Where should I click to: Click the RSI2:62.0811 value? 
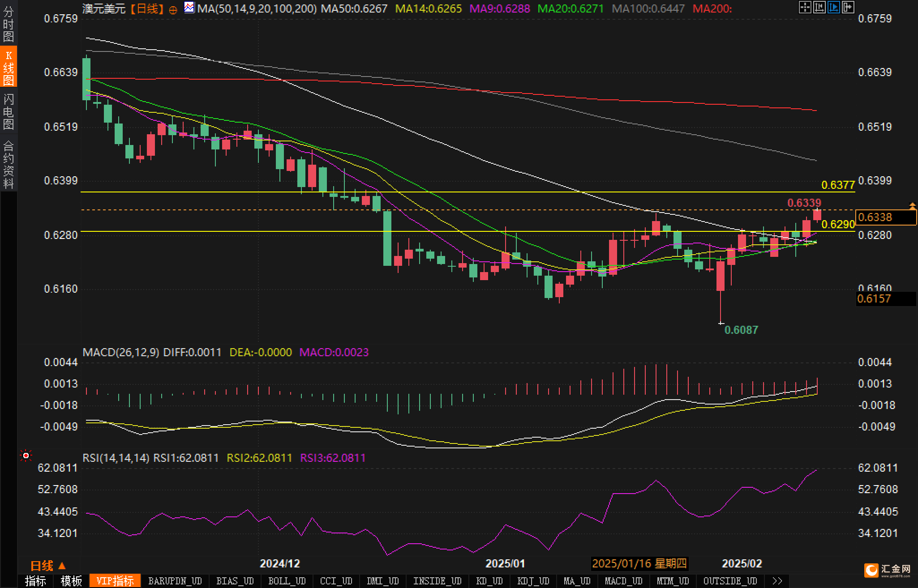pyautogui.click(x=260, y=458)
